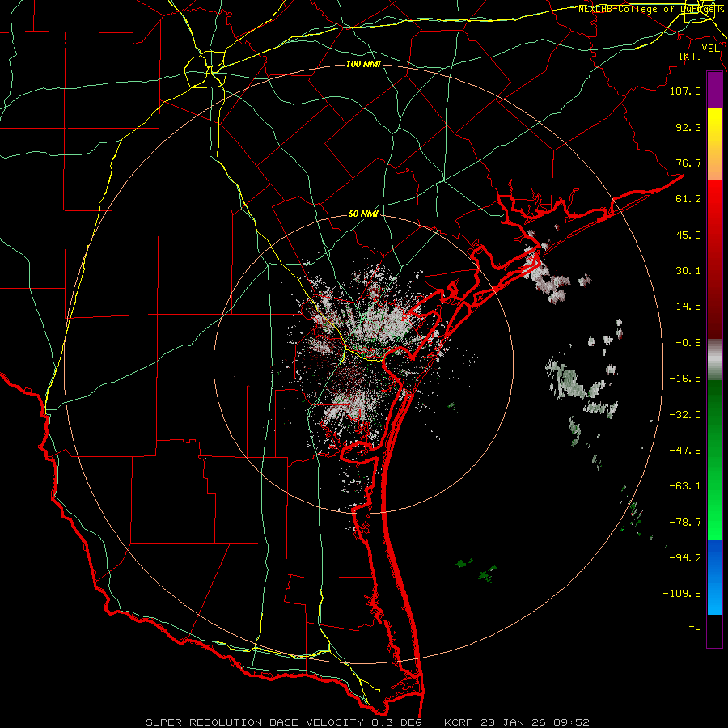Click the 14.5 legend value
Screen dimensions: 728x728
[688, 307]
